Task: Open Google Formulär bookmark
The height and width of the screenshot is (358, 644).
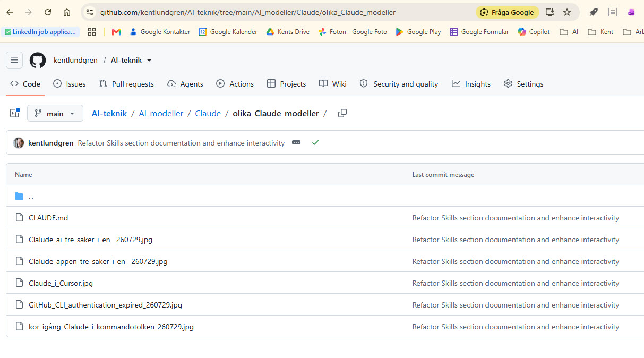Action: (x=479, y=32)
